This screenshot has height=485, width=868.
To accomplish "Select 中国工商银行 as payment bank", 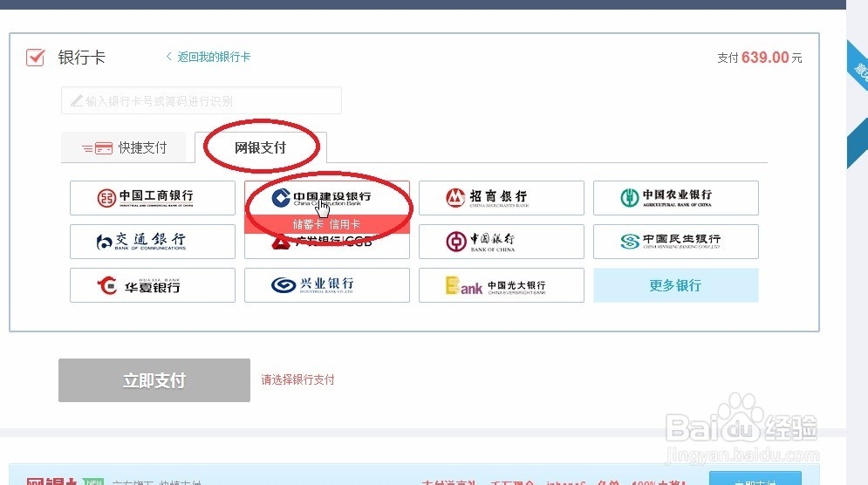I will [x=153, y=198].
